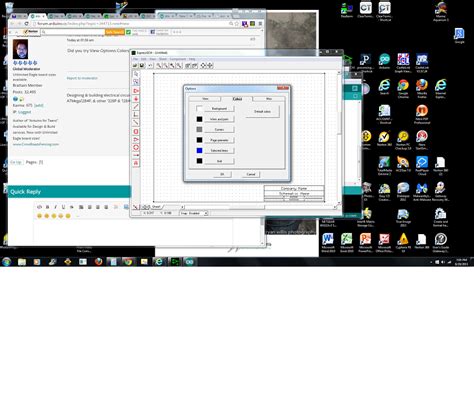Switch to the View tab in Options
The width and height of the screenshot is (474, 403).
pyautogui.click(x=205, y=99)
